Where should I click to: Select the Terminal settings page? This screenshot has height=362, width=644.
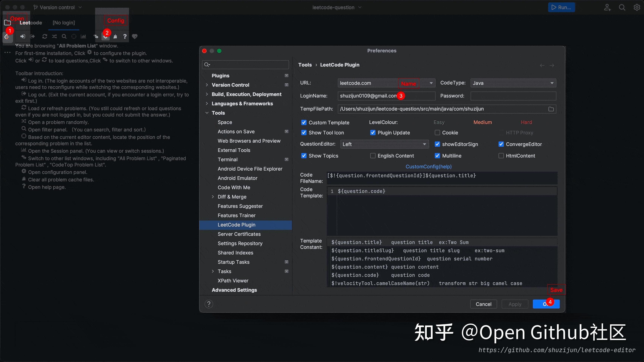coord(227,159)
